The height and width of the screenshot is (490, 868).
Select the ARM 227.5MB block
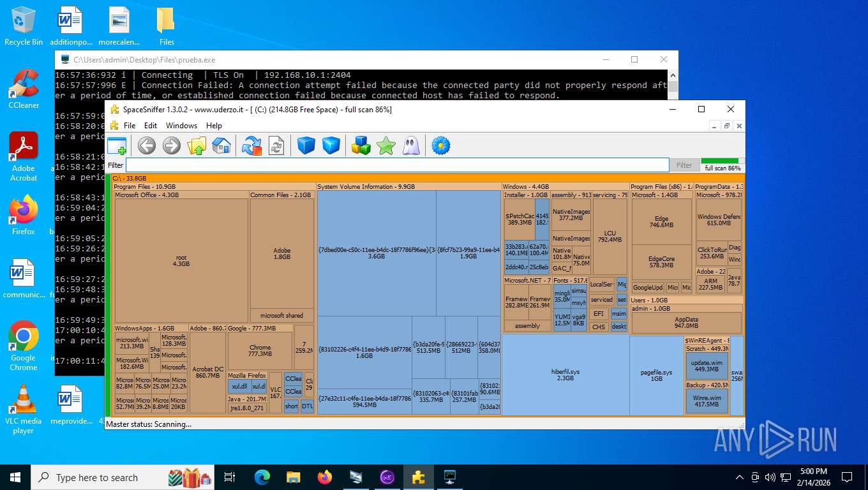pos(710,284)
